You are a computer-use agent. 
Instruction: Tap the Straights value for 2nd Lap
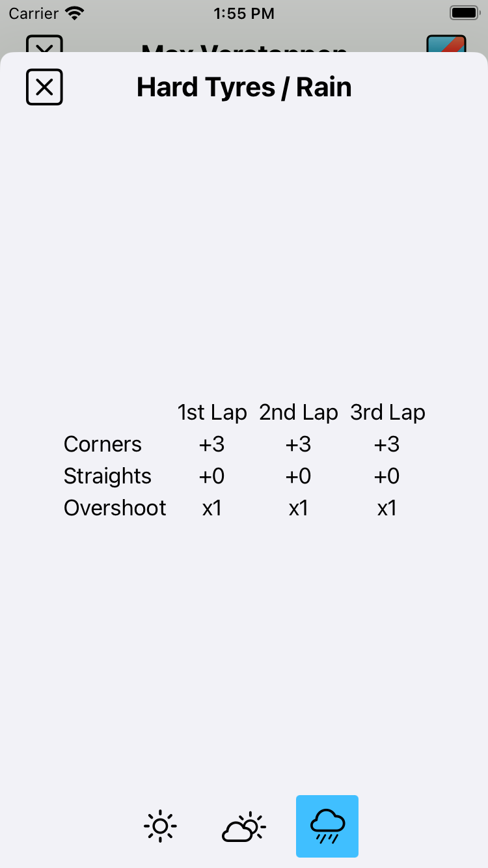[299, 476]
